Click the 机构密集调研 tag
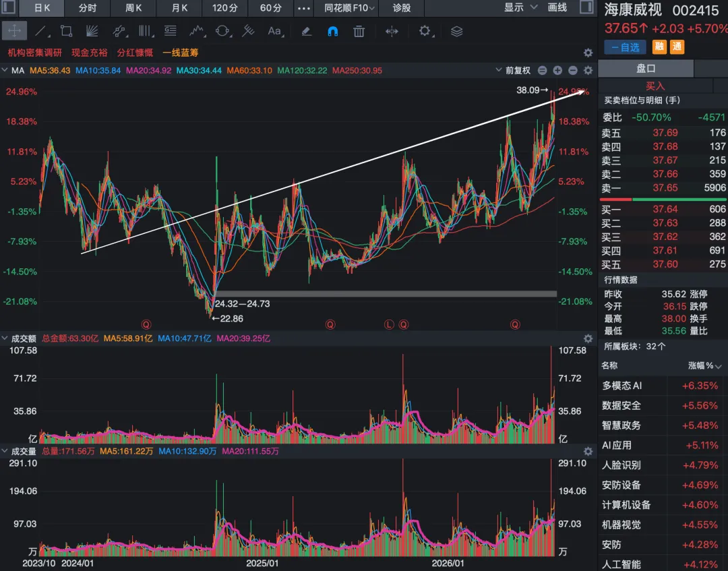728x571 pixels. click(x=35, y=53)
